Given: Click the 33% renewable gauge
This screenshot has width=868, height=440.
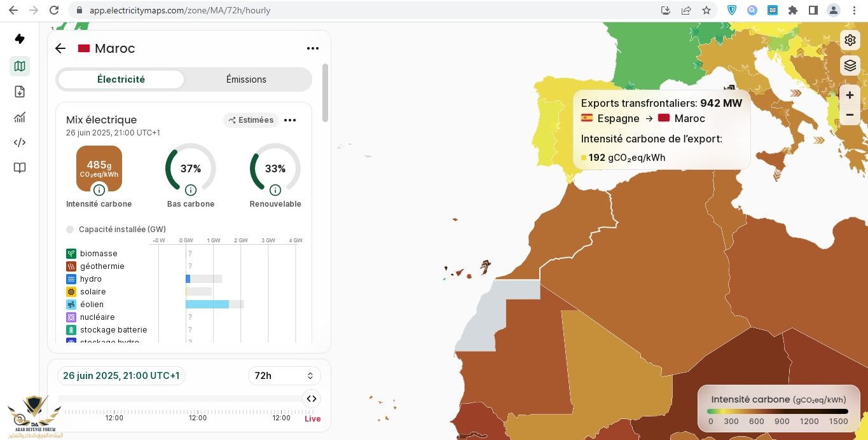Looking at the screenshot, I should pos(275,168).
